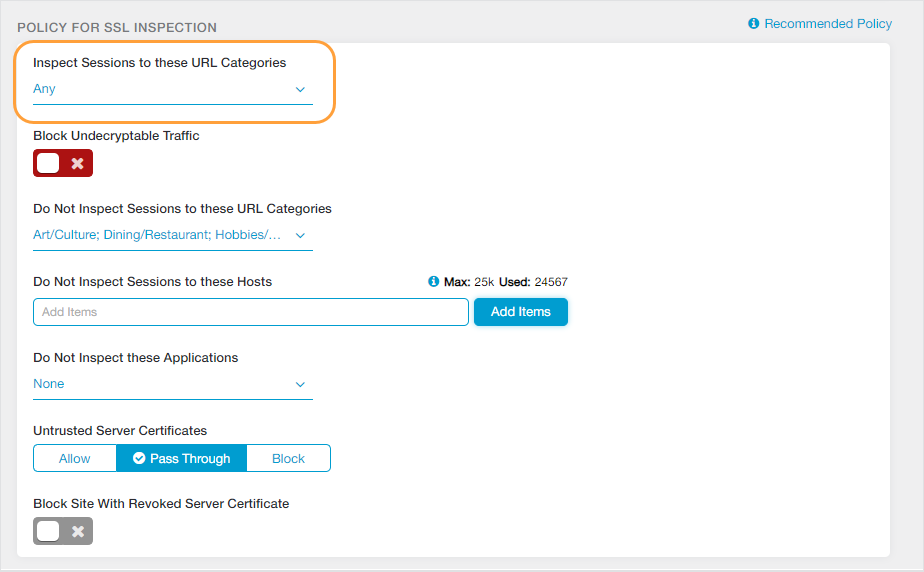Viewport: 924px width, 572px height.
Task: Click the info icon beside Recommended Policy
Action: point(754,23)
